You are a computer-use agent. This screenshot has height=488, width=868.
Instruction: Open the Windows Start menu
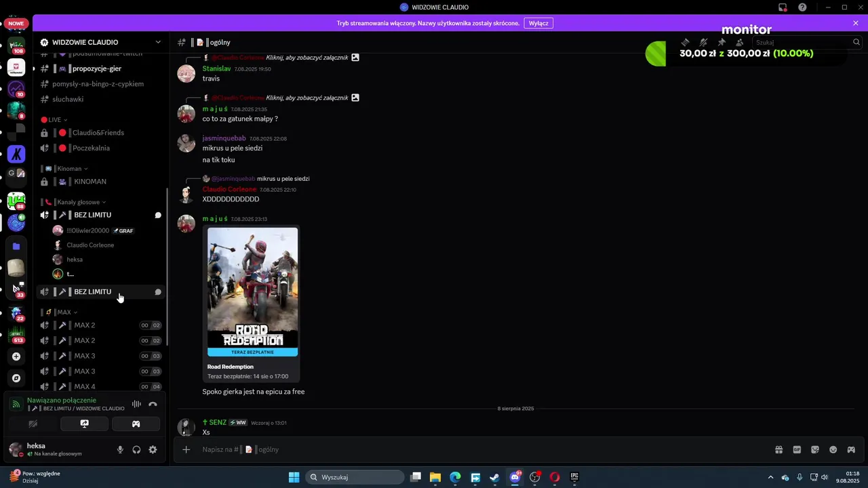(294, 477)
